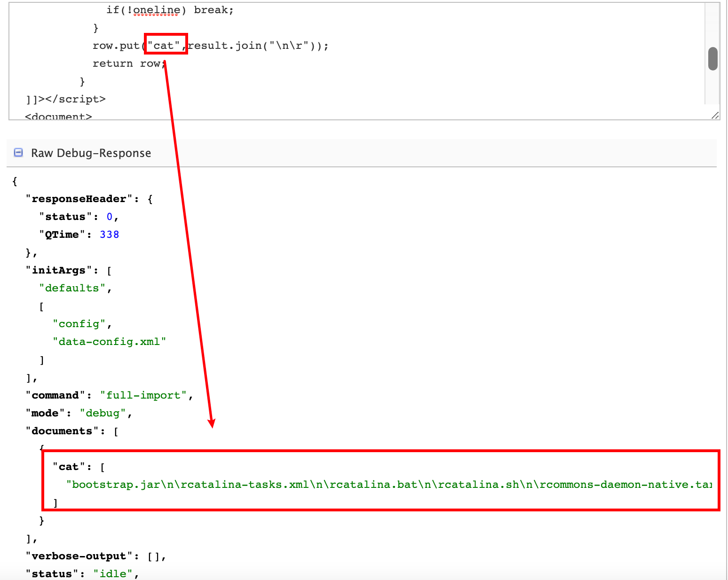Click the misspelled "oneline" word in code
Image resolution: width=728 pixels, height=580 pixels.
(x=156, y=10)
